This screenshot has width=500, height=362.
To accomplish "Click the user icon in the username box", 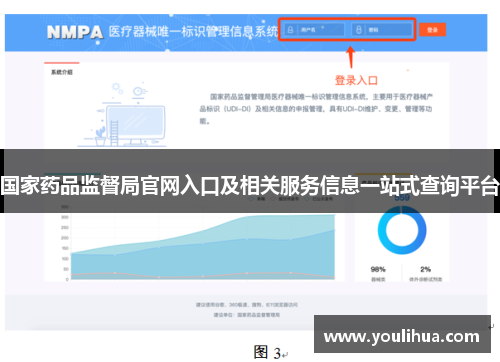I will pos(290,30).
